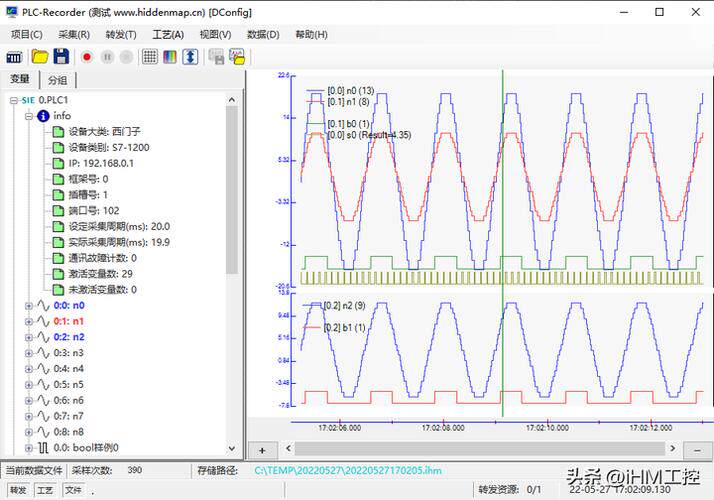Click the waveform icon beside 0:3: n3
Viewport: 714px width, 500px height.
[43, 353]
